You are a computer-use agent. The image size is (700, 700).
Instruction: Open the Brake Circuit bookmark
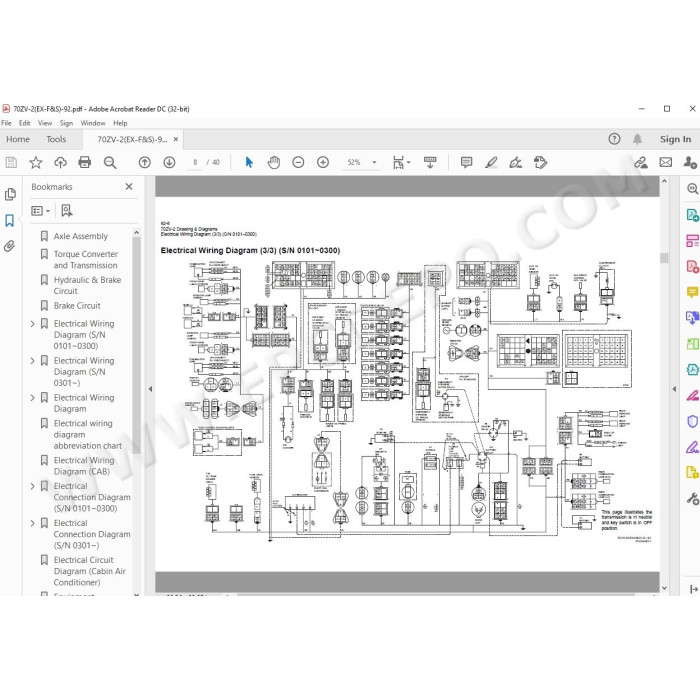tap(77, 306)
